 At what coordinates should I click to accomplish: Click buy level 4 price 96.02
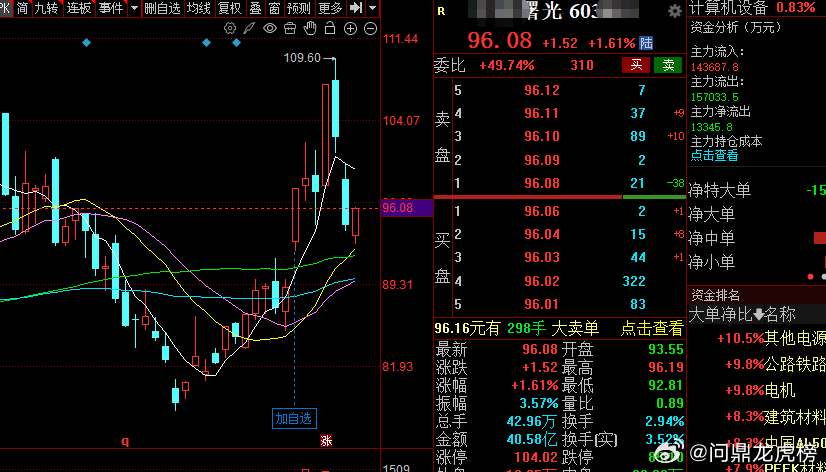tap(542, 281)
